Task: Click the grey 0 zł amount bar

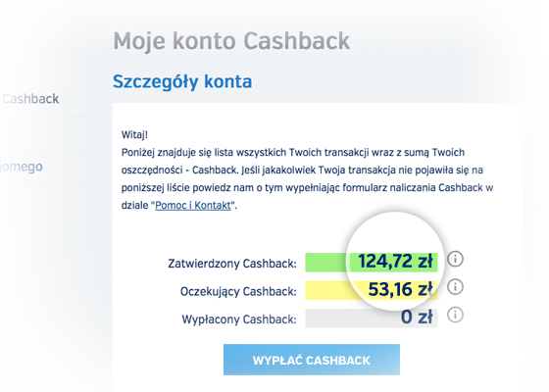Action: point(372,318)
